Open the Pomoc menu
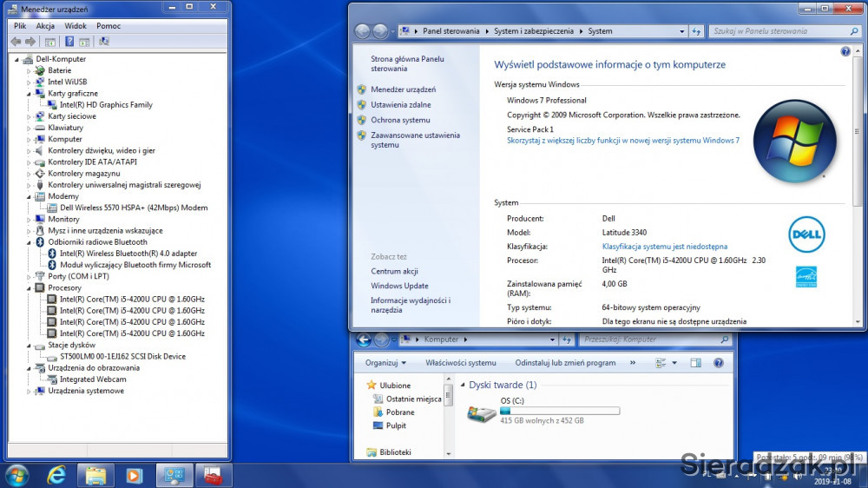Viewport: 868px width, 488px height. point(108,26)
